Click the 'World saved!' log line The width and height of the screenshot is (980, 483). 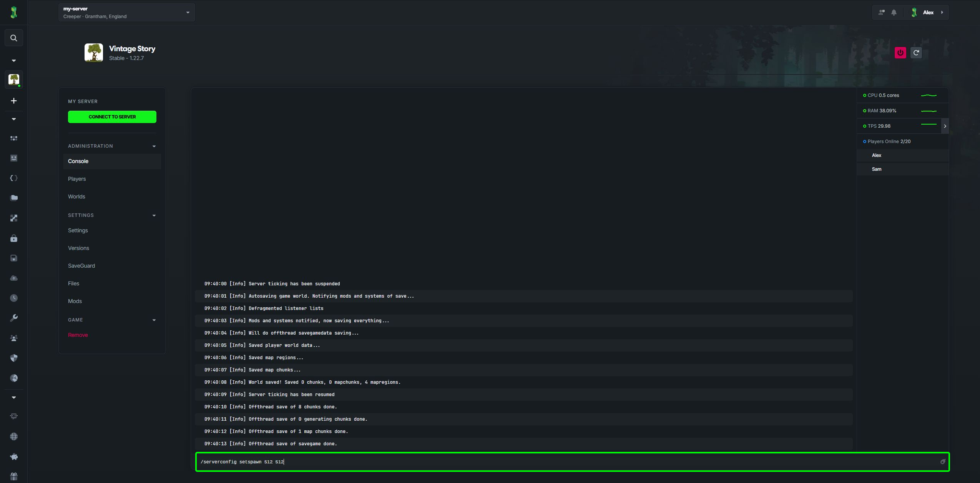coord(524,382)
